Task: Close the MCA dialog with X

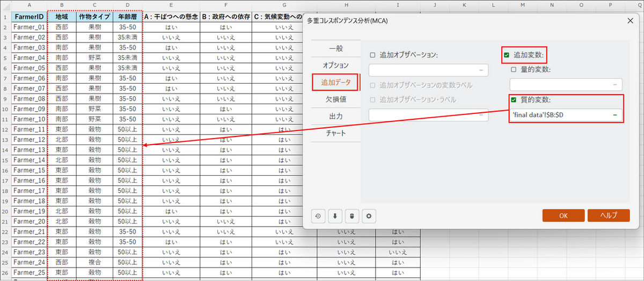Action: (x=630, y=20)
